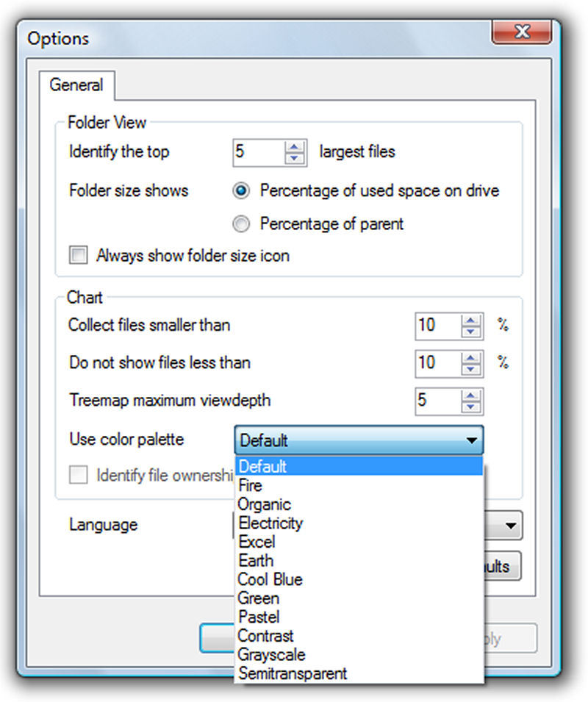Screen dimensions: 588x702
Task: Increase Do not show files less than value
Action: (470, 358)
